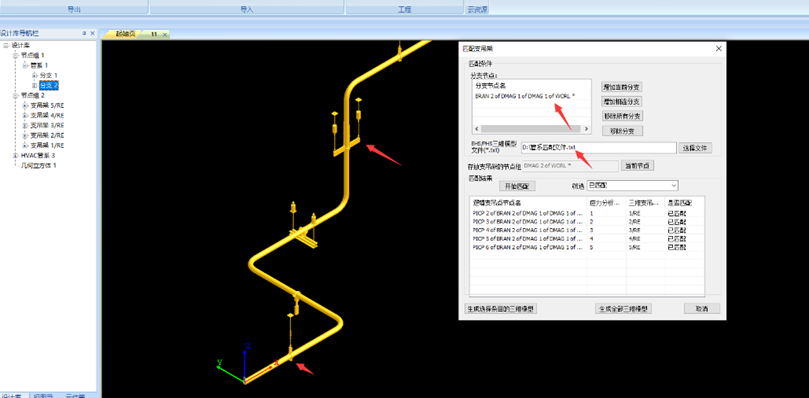Close the tab named 11
This screenshot has width=809, height=398.
click(165, 34)
